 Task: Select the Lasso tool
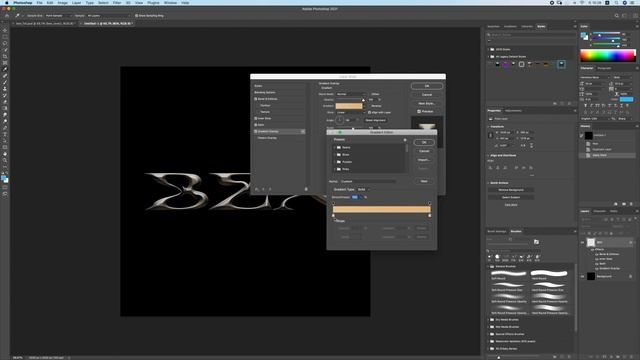pos(5,43)
